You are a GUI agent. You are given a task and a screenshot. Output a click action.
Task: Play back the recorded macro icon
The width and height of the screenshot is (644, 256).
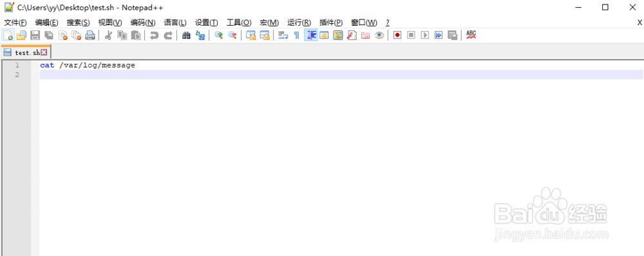click(x=425, y=35)
